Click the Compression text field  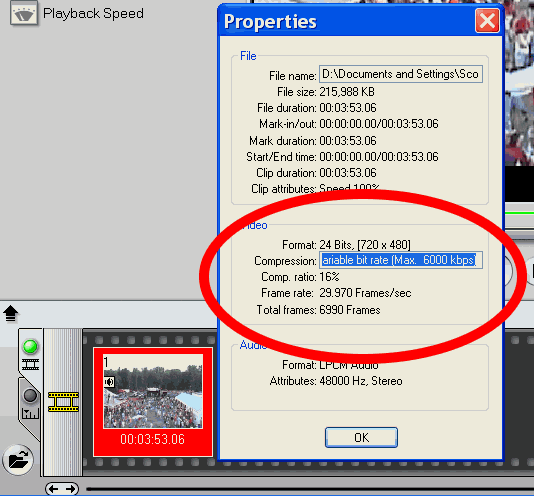coord(400,260)
